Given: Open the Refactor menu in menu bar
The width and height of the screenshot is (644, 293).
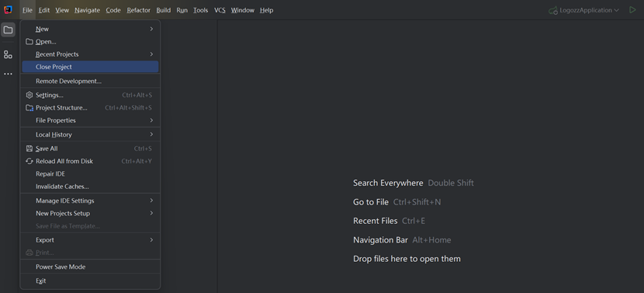Looking at the screenshot, I should pyautogui.click(x=138, y=10).
